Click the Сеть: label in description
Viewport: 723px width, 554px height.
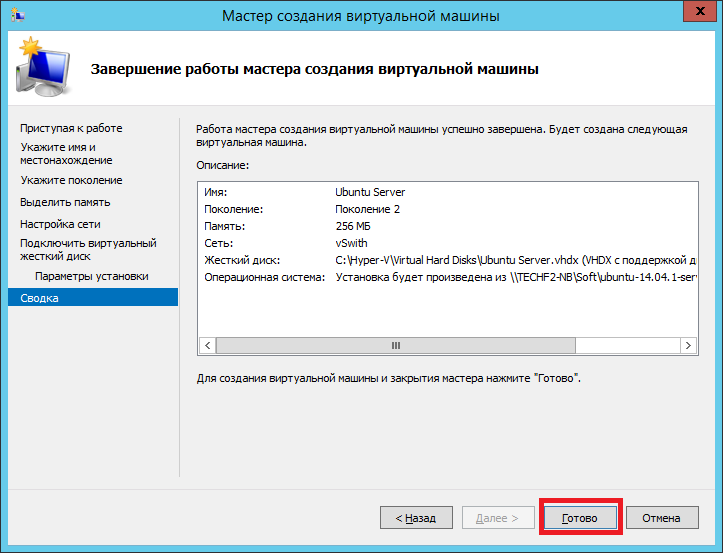(219, 244)
